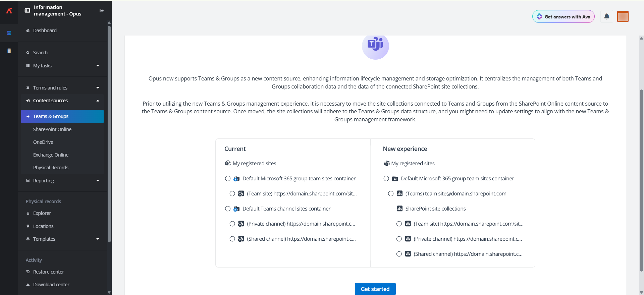Switch to SharePoint Online content source
Viewport: 644px width, 295px height.
[52, 129]
